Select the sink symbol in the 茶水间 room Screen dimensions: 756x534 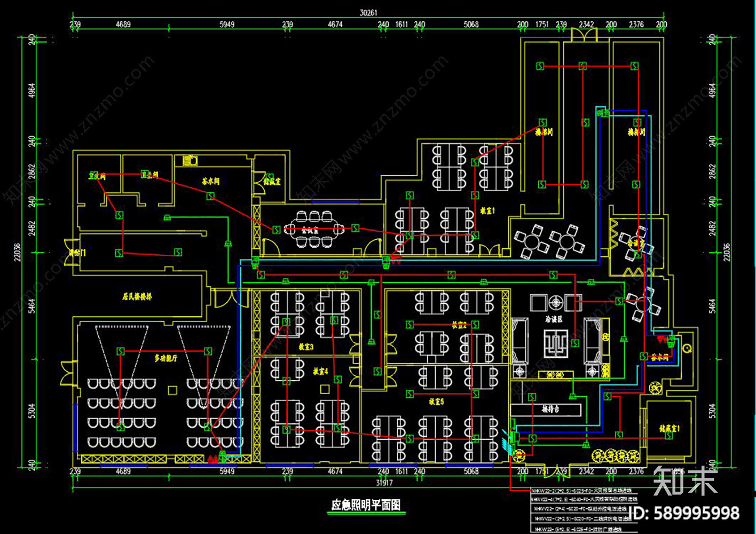coord(191,160)
